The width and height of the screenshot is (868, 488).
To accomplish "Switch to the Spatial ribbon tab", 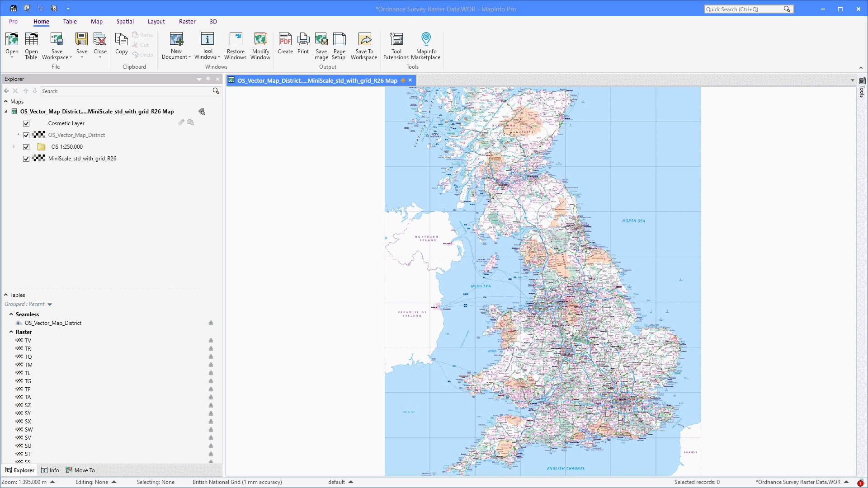I will (125, 22).
